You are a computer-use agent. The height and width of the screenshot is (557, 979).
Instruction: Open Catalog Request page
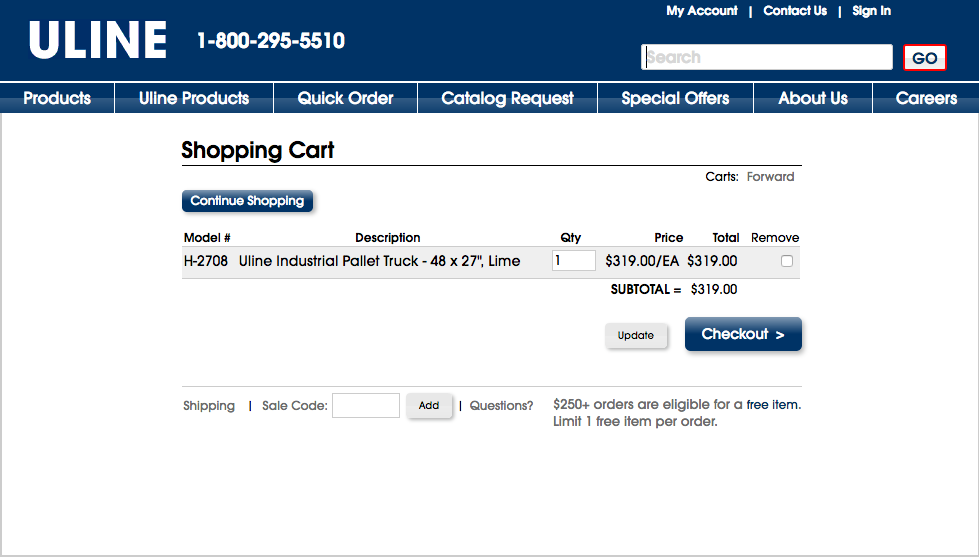507,98
